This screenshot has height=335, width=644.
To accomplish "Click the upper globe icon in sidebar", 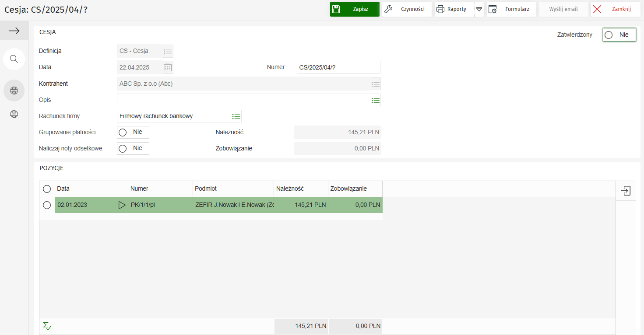I will tap(14, 91).
